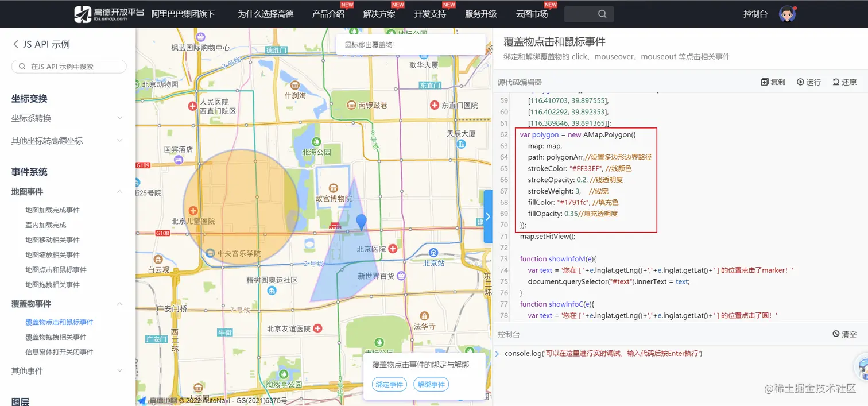Viewport: 868px width, 406px height.
Task: Click the 复制 copy icon button
Action: coord(773,82)
